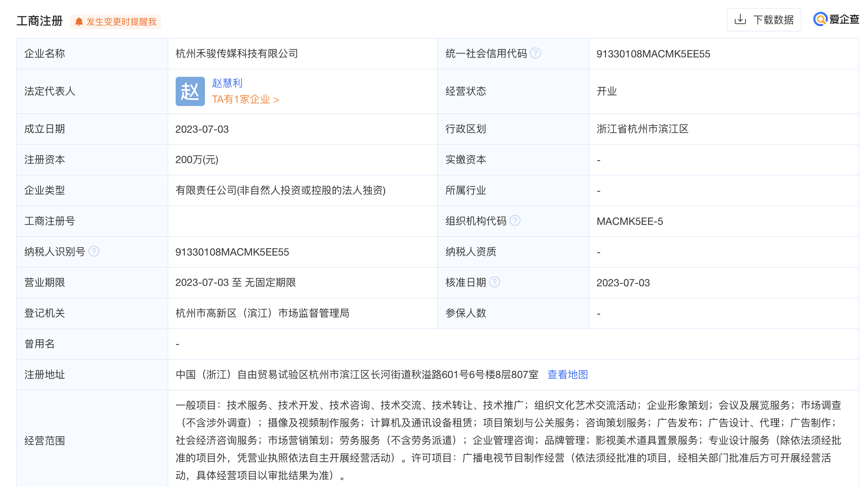Viewport: 868px width, 487px height.
Task: Click the 爱企查 logo
Action: pos(836,19)
